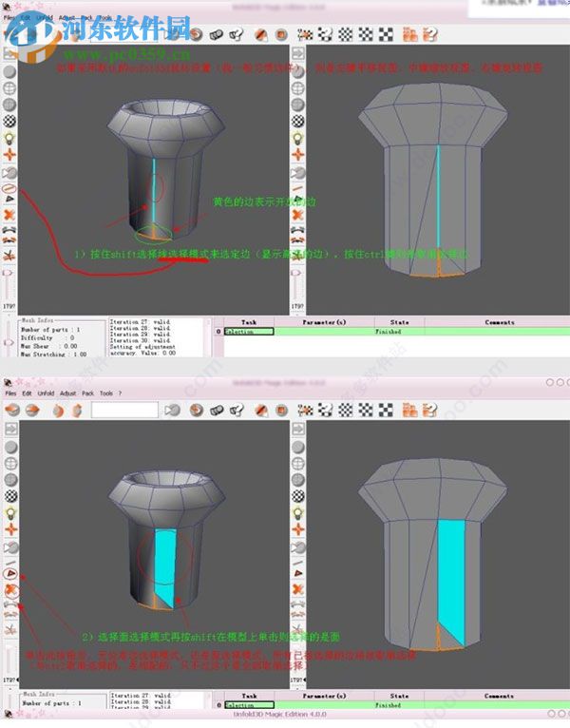
Task: Click the orange grid-with-question icon, cyan-face window
Action: tap(430, 410)
